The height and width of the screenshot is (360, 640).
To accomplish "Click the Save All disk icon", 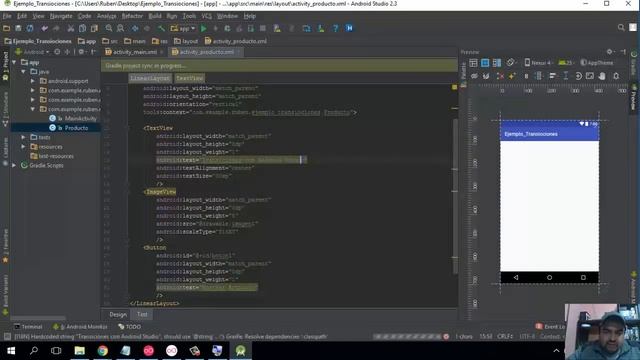I will point(18,28).
